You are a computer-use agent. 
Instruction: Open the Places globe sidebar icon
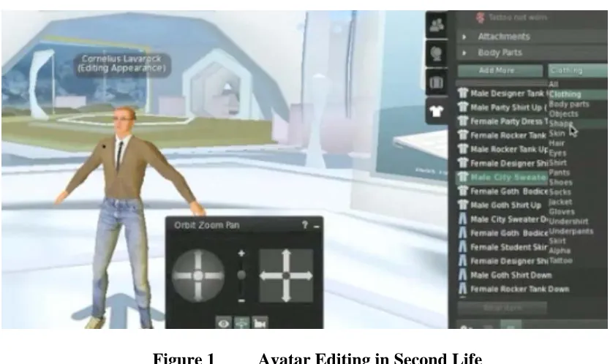point(437,53)
